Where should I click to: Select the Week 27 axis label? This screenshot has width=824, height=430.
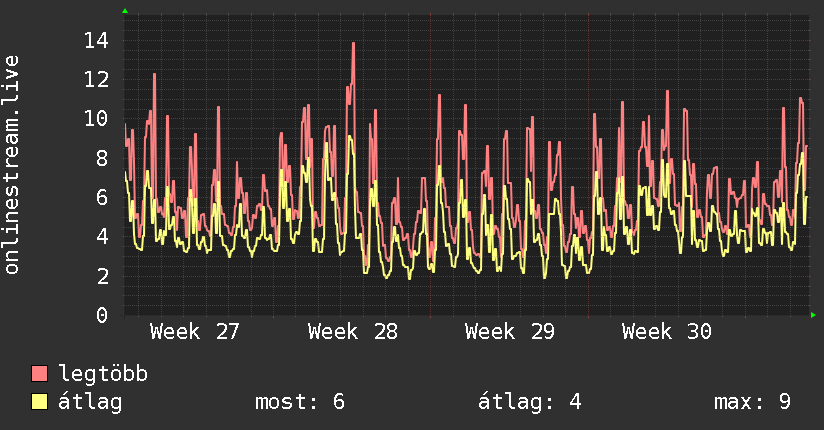point(195,332)
